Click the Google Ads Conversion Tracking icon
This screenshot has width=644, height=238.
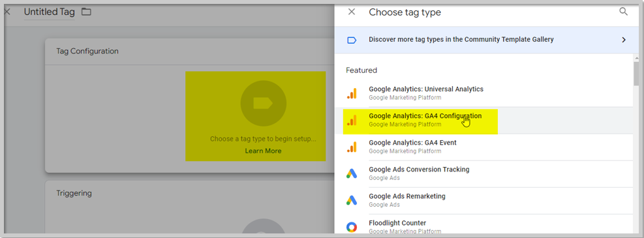click(x=352, y=173)
